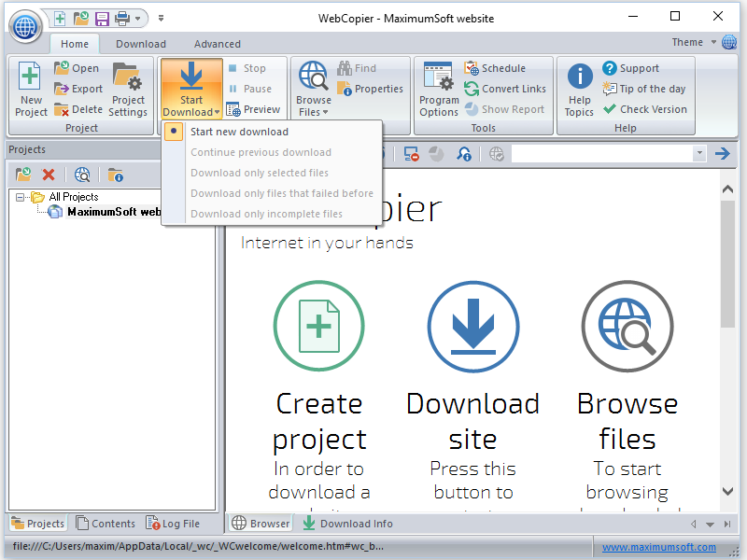Open the tab list dropdown arrow at bottom right
This screenshot has height=560, width=747.
[x=710, y=525]
